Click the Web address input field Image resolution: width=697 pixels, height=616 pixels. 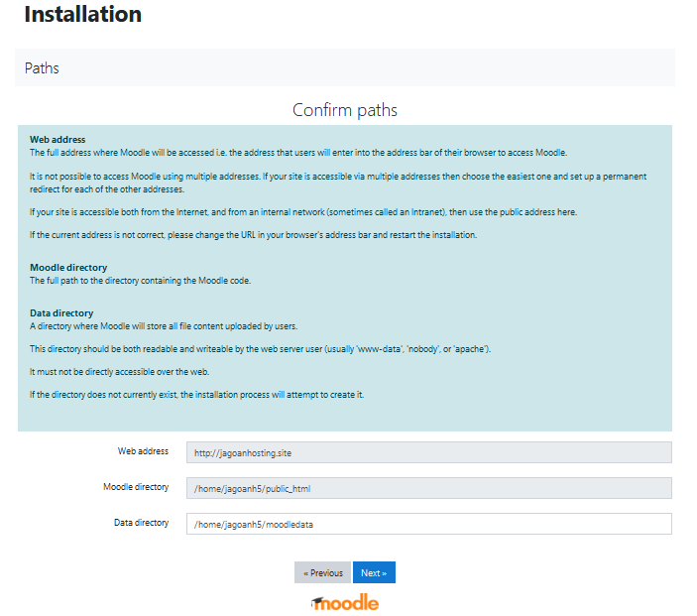pos(429,452)
